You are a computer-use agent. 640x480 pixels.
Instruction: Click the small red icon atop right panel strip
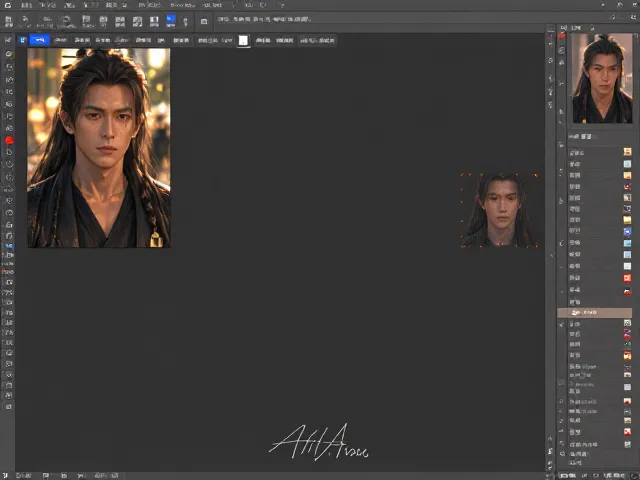point(562,36)
